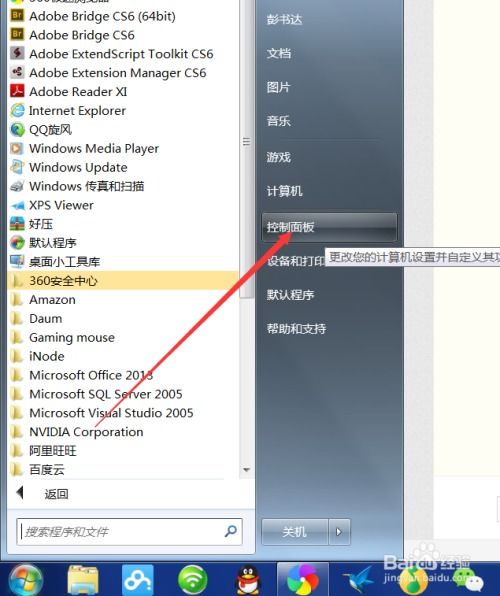The width and height of the screenshot is (500, 596).
Task: Open the Wi-Fi green taskbar icon
Action: (x=193, y=580)
